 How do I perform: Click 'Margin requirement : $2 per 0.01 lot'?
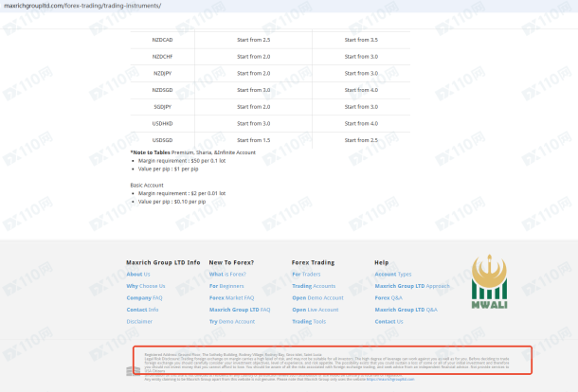click(182, 193)
